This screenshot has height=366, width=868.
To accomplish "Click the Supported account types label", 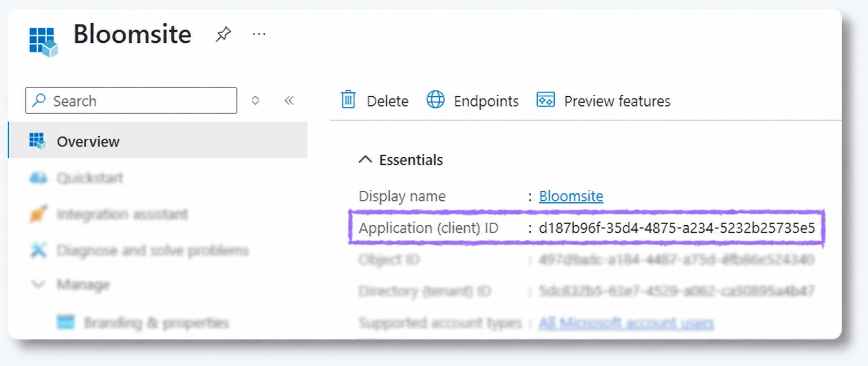I will [440, 322].
